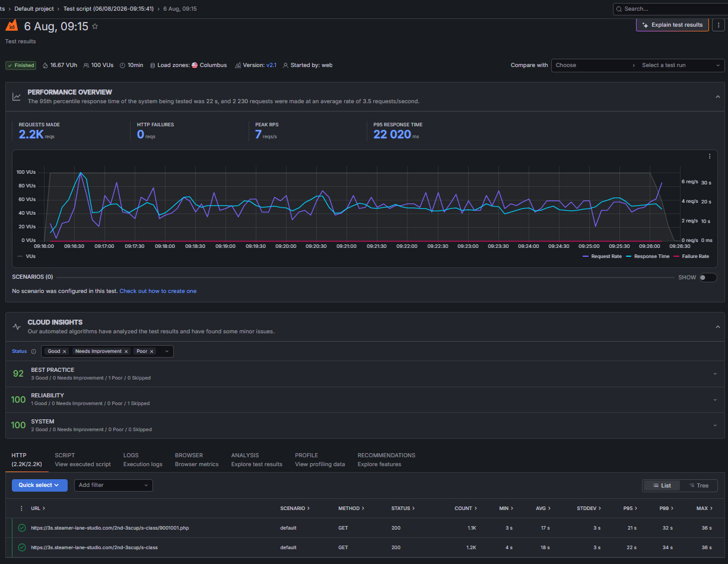Switch to Tree view
Image resolution: width=728 pixels, height=564 pixels.
(699, 485)
